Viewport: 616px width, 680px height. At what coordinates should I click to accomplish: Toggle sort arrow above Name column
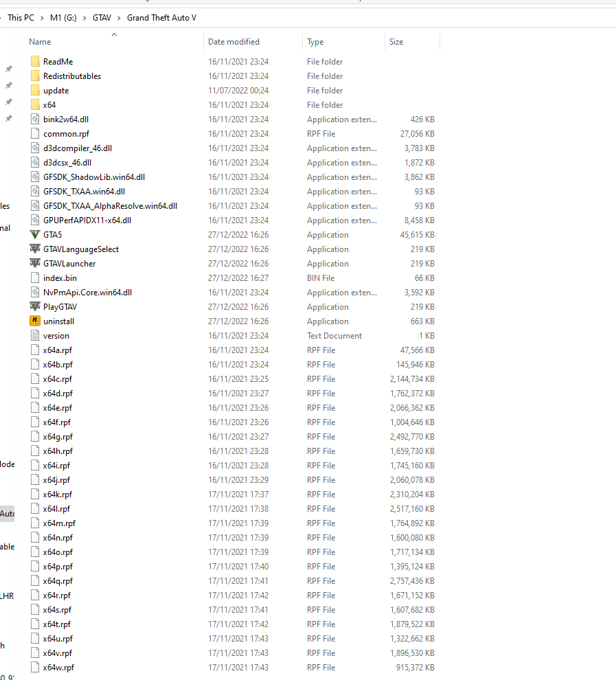(115, 35)
